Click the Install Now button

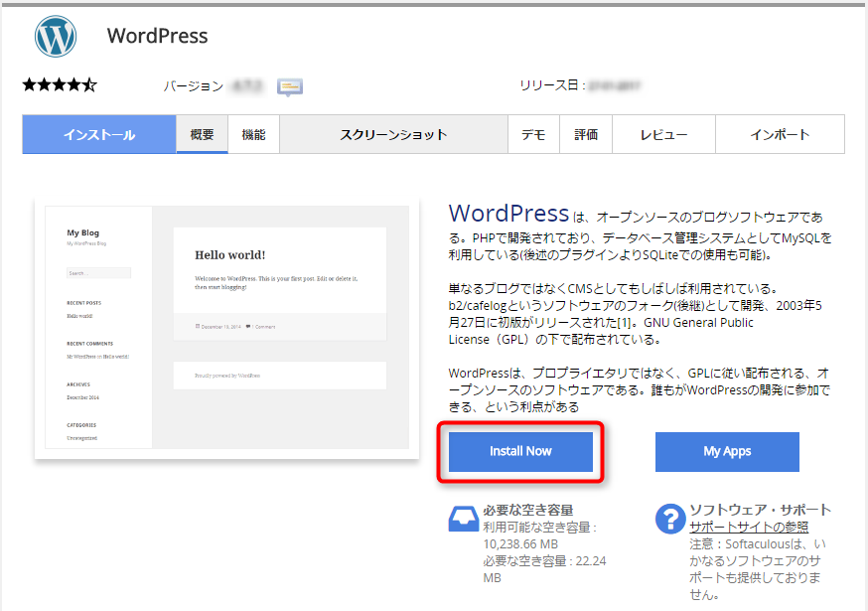click(x=520, y=451)
